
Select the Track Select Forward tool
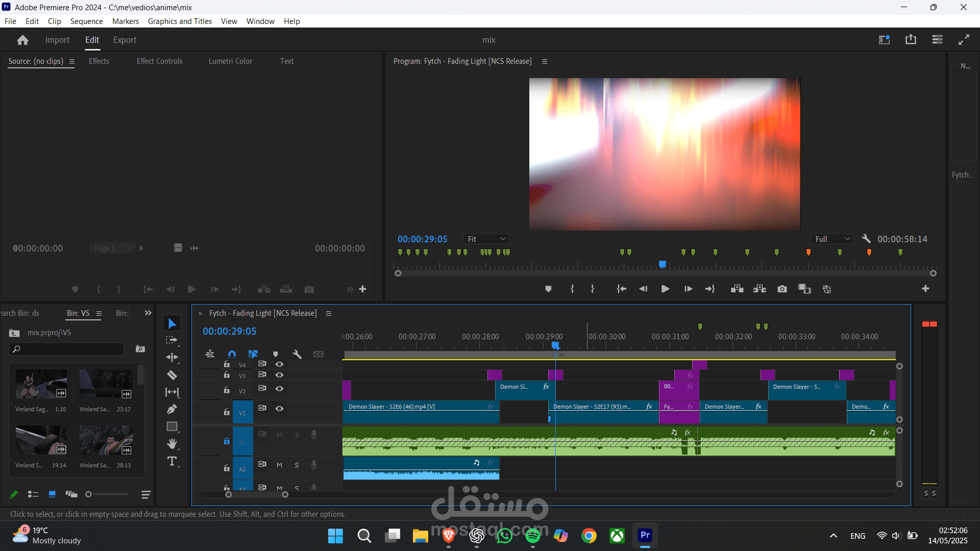pos(172,340)
